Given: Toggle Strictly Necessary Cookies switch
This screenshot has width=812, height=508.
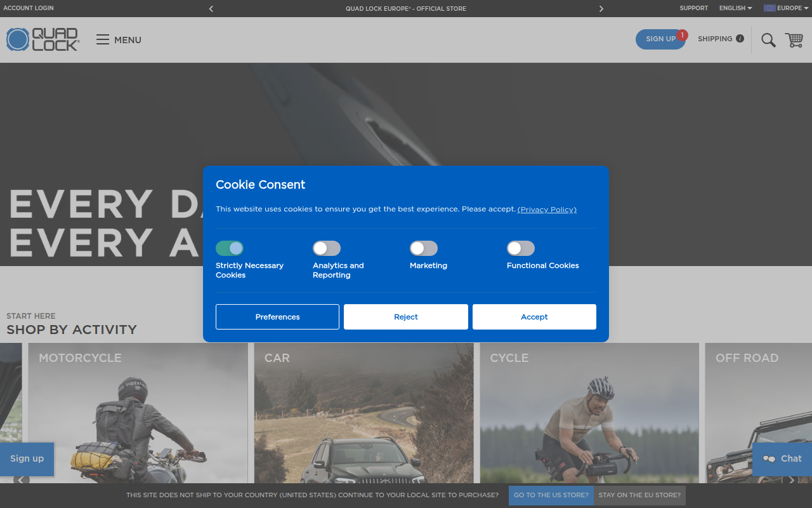Looking at the screenshot, I should pyautogui.click(x=230, y=248).
